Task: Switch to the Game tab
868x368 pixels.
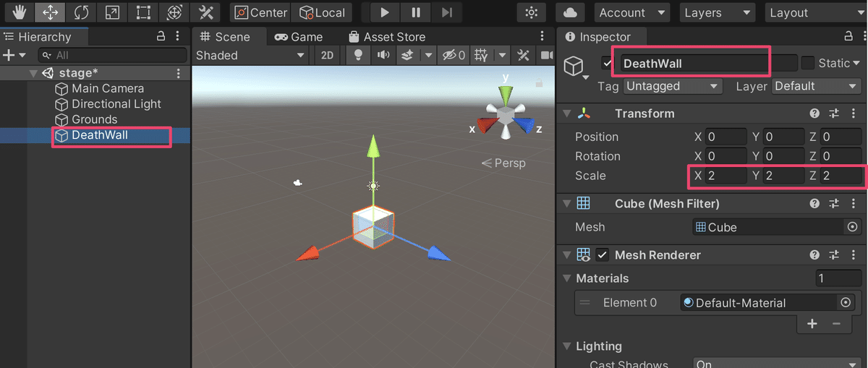Action: (299, 36)
